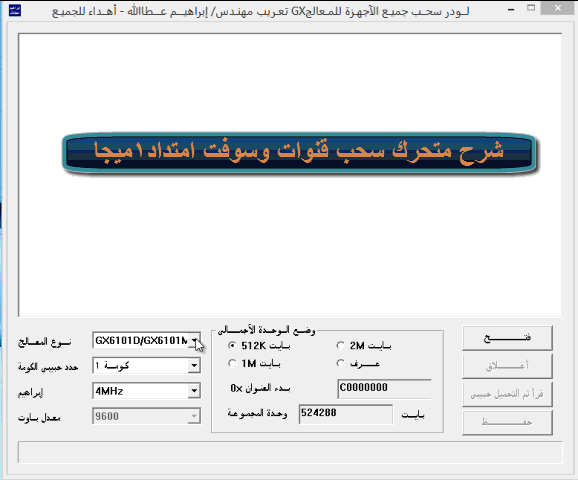Select the 2M byte radio option

(341, 345)
